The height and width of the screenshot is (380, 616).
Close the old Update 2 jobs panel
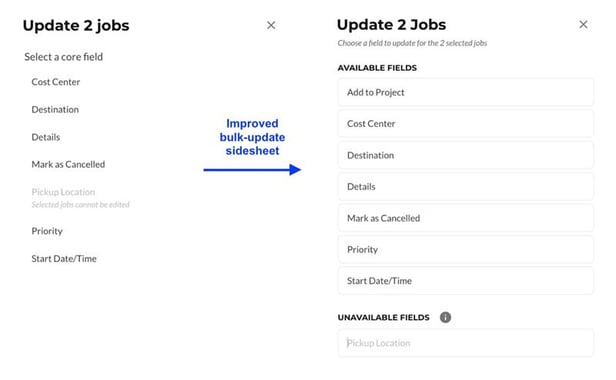pyautogui.click(x=271, y=25)
